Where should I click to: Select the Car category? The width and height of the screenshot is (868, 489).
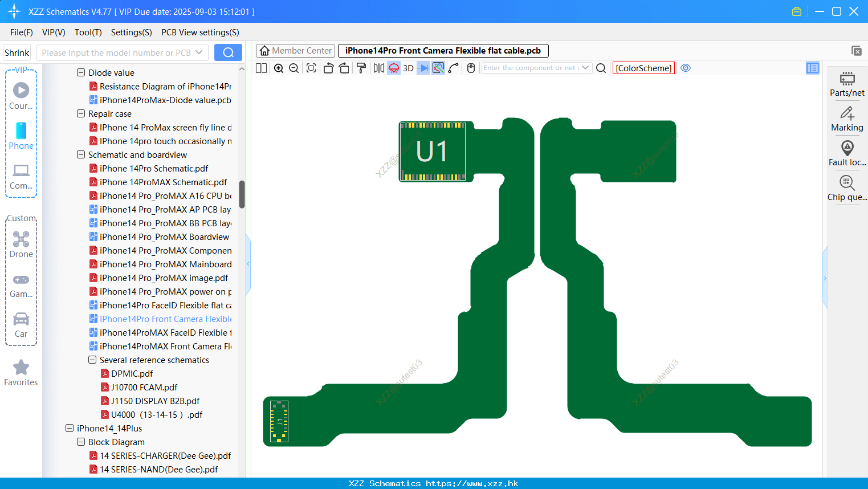pos(21,325)
